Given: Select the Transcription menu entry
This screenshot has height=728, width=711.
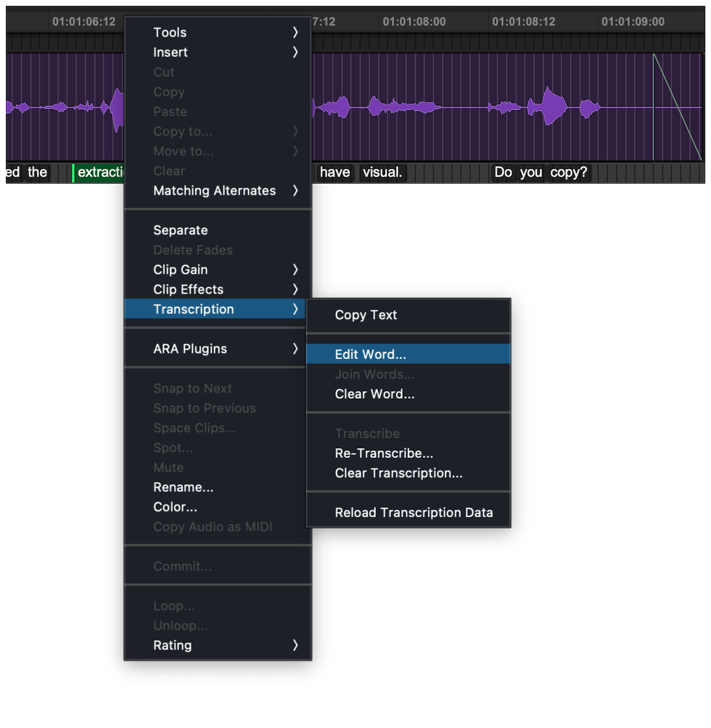Looking at the screenshot, I should pos(194,309).
